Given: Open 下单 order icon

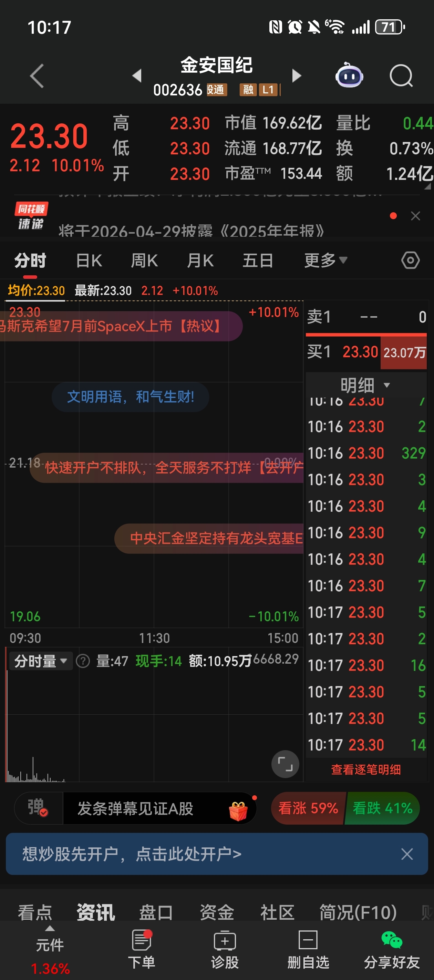Looking at the screenshot, I should pos(142,950).
